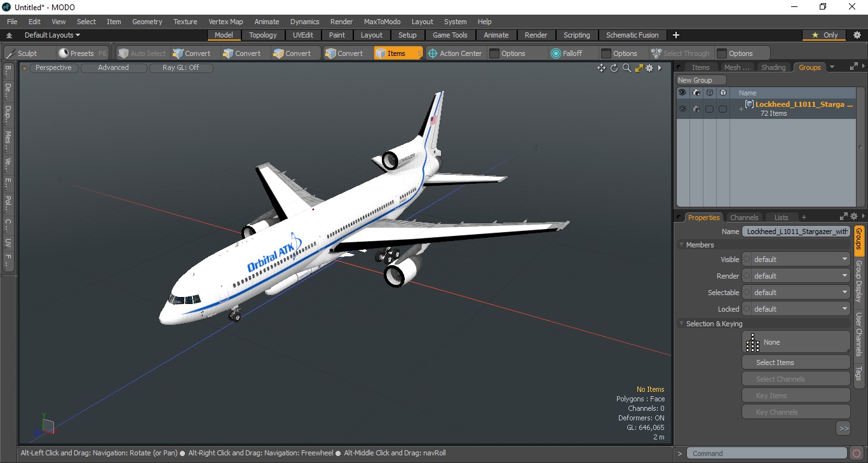This screenshot has height=463, width=868.
Task: Open layout settings gear at top right
Action: [857, 35]
